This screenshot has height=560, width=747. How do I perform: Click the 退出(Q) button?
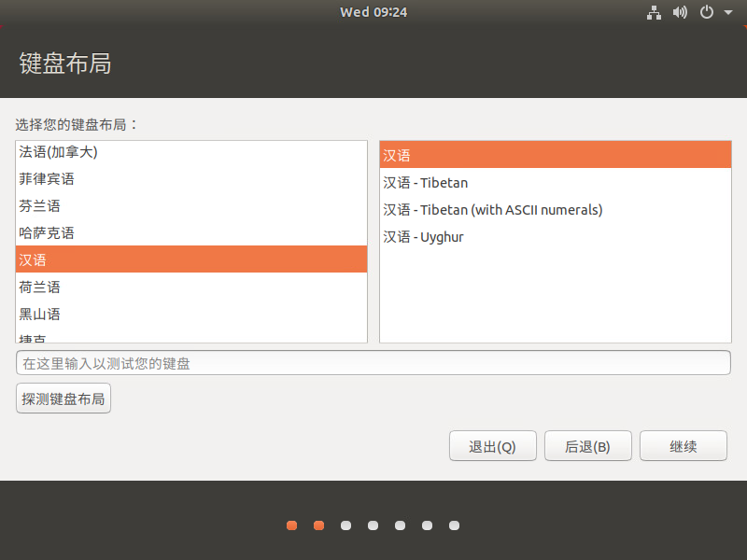click(x=493, y=446)
